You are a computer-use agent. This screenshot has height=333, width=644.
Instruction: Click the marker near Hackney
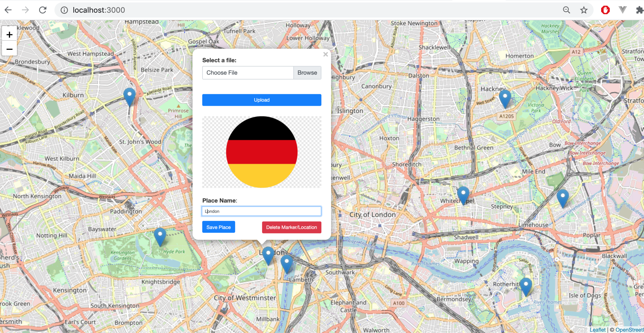click(x=505, y=98)
